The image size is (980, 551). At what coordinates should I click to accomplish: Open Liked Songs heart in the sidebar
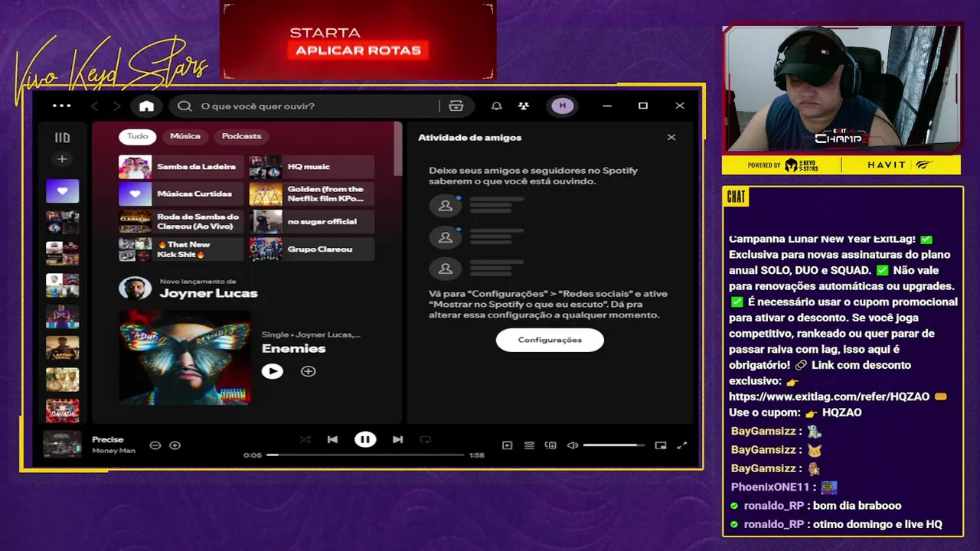(62, 191)
